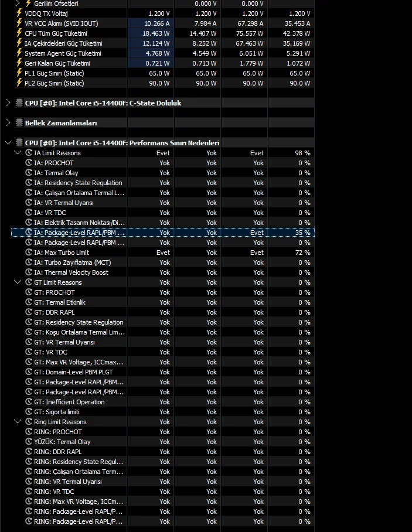Collapse the Performans Sınırı Nedenleri section
412x532 pixels.
coord(8,142)
